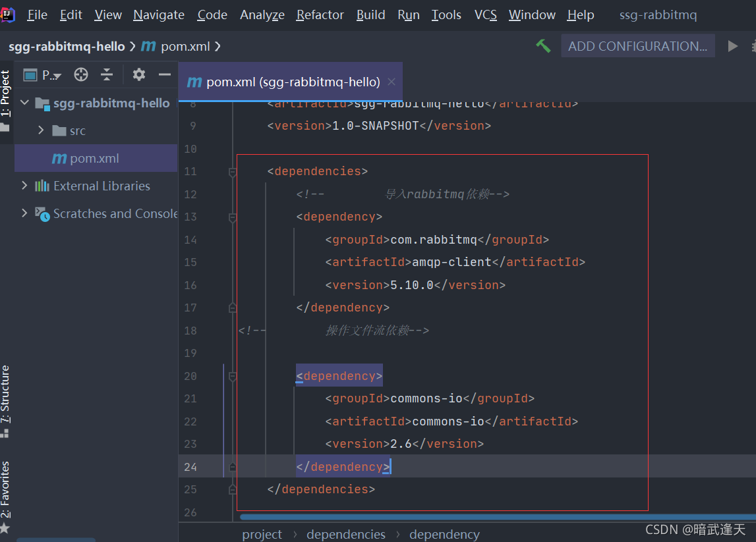The image size is (756, 542).
Task: Open the Window menu
Action: 532,15
